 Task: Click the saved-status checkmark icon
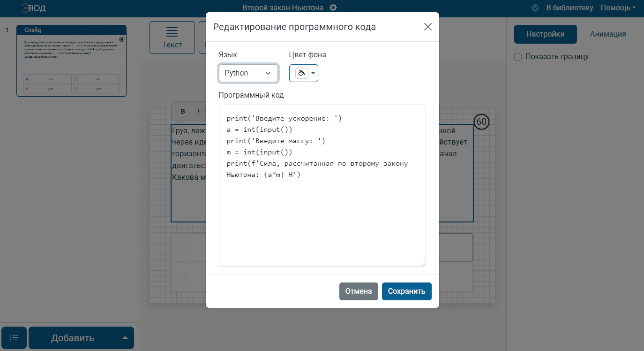click(535, 8)
